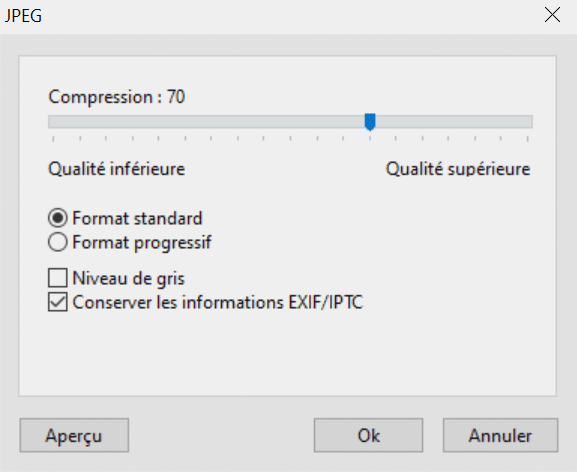
Task: Click the Compression : 70 label
Action: (x=117, y=97)
